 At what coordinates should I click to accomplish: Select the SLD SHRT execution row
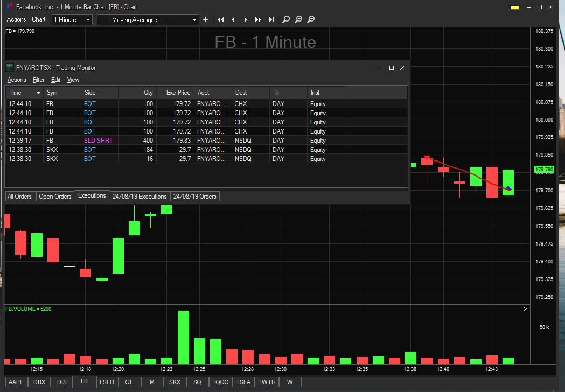point(206,141)
